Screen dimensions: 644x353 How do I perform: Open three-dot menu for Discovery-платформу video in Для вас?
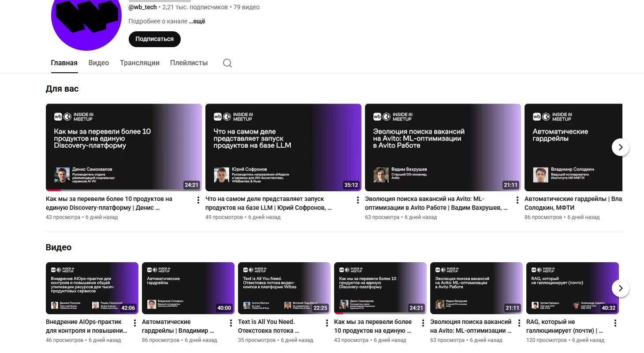coord(198,200)
